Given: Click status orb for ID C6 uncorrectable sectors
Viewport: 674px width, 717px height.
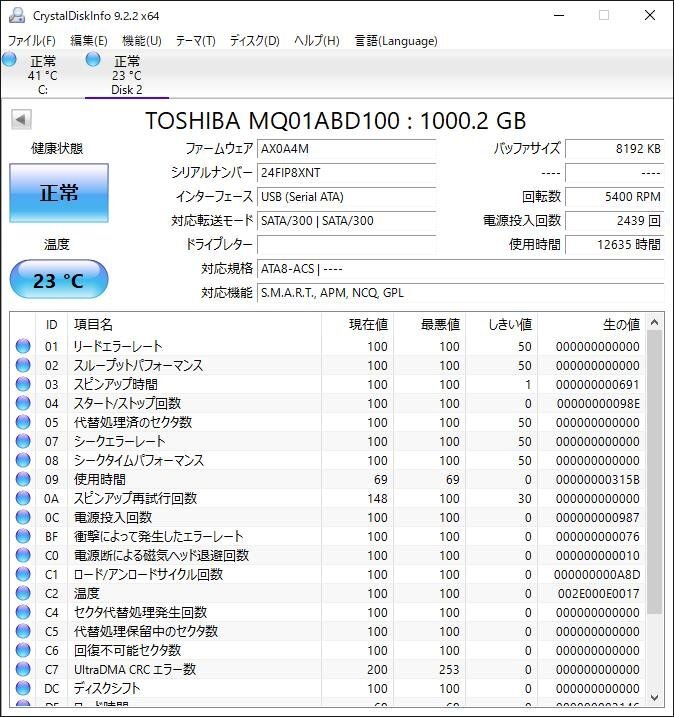Looking at the screenshot, I should [x=23, y=650].
